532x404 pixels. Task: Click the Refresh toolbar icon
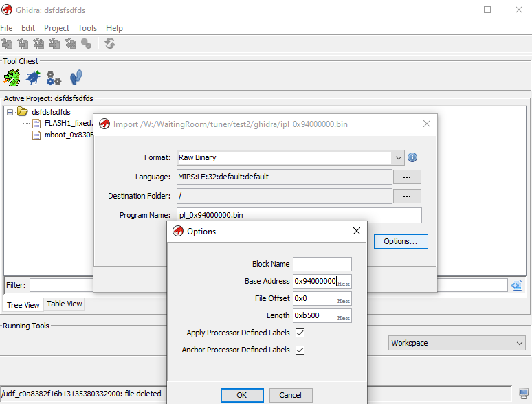[x=110, y=43]
